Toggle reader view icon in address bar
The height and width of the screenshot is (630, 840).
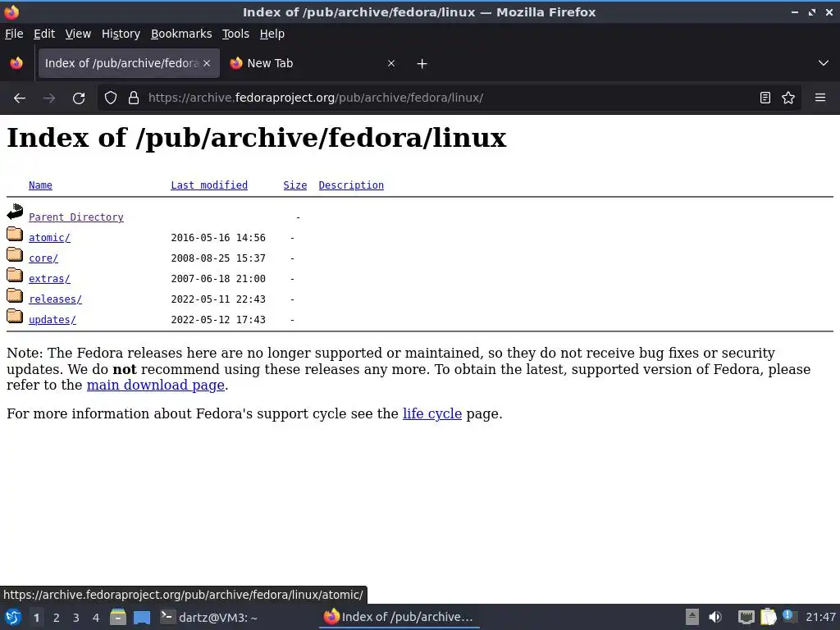(765, 98)
